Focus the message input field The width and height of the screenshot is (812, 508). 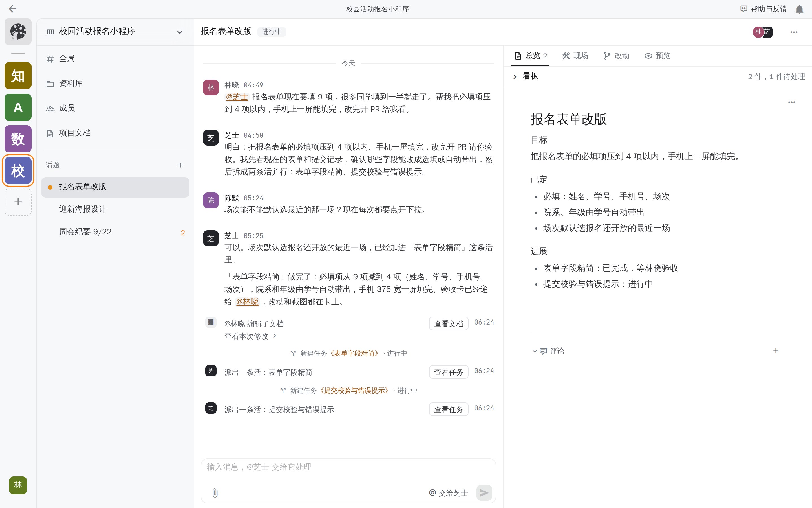(348, 467)
